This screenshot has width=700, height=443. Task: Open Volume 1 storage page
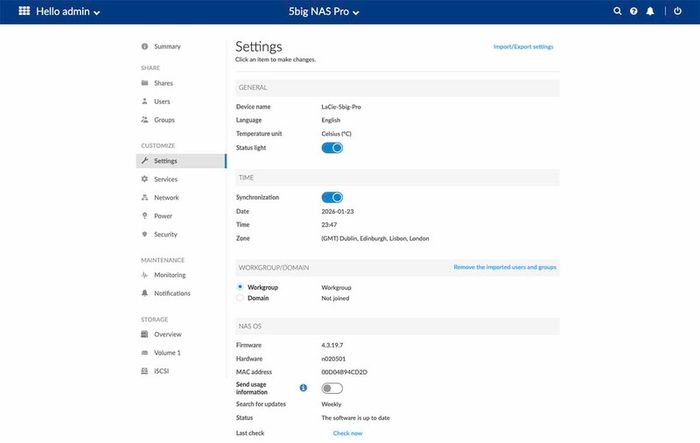(167, 353)
